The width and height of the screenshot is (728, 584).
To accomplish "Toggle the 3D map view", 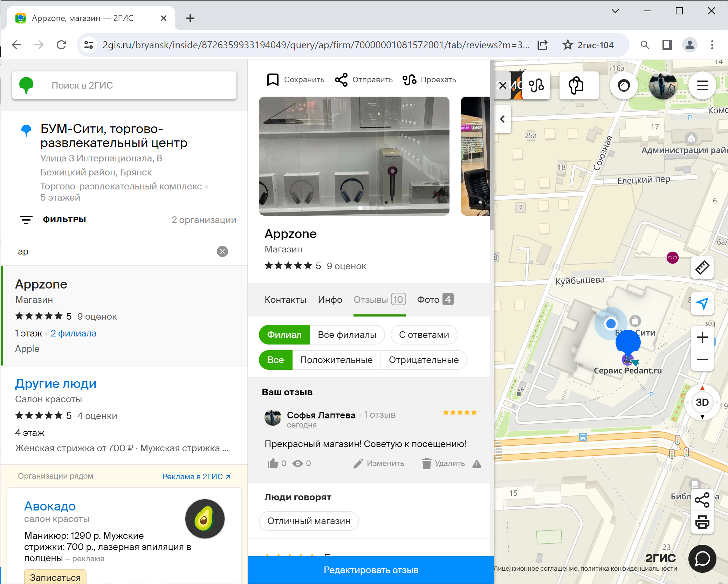I will click(x=702, y=402).
